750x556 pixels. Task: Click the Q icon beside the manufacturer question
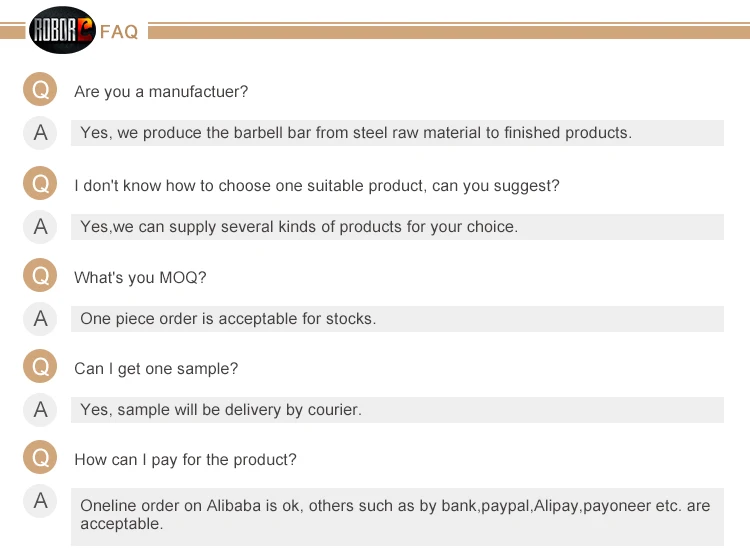(x=40, y=91)
